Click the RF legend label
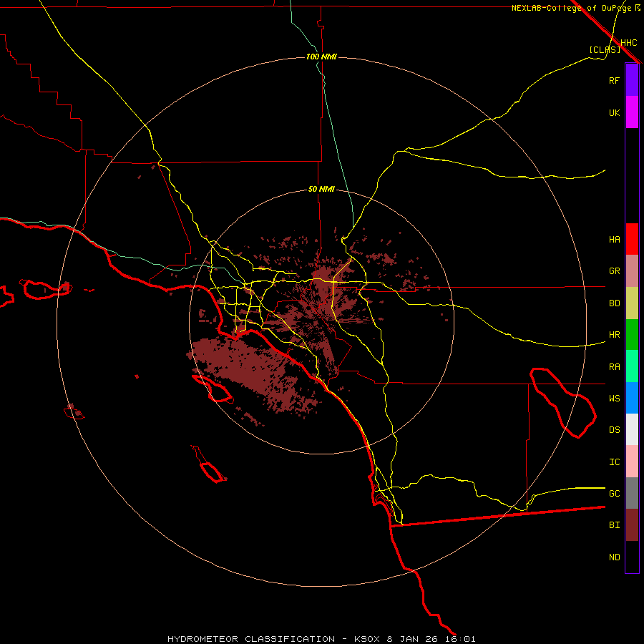 point(615,80)
